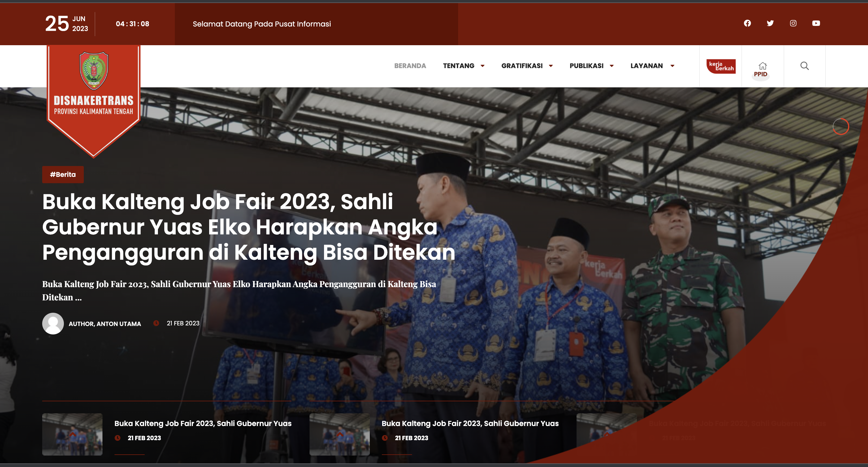Select the #Berita category tag
868x467 pixels.
(x=63, y=174)
